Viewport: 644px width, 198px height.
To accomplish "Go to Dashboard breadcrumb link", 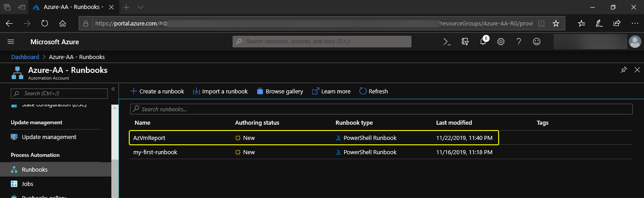I will (25, 57).
